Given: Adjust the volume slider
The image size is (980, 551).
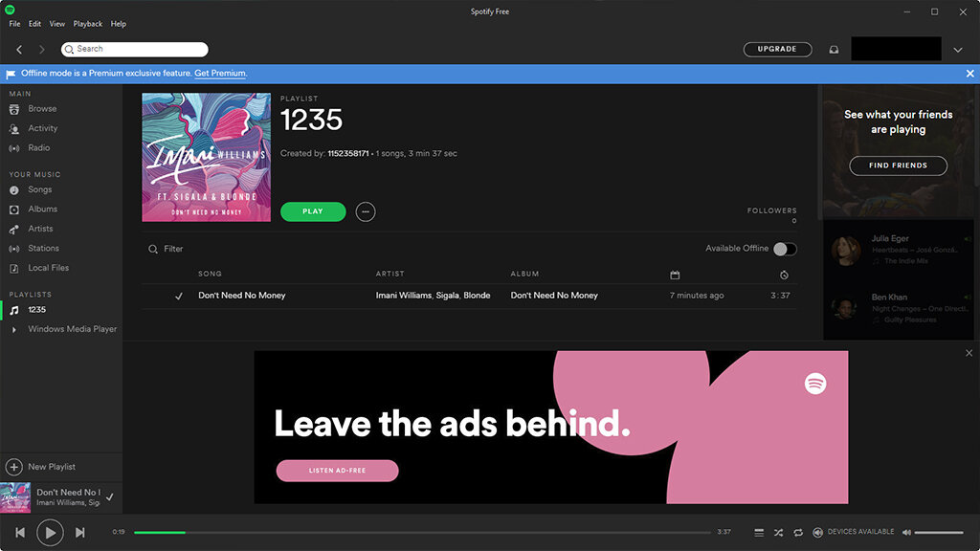Looking at the screenshot, I should pos(939,532).
